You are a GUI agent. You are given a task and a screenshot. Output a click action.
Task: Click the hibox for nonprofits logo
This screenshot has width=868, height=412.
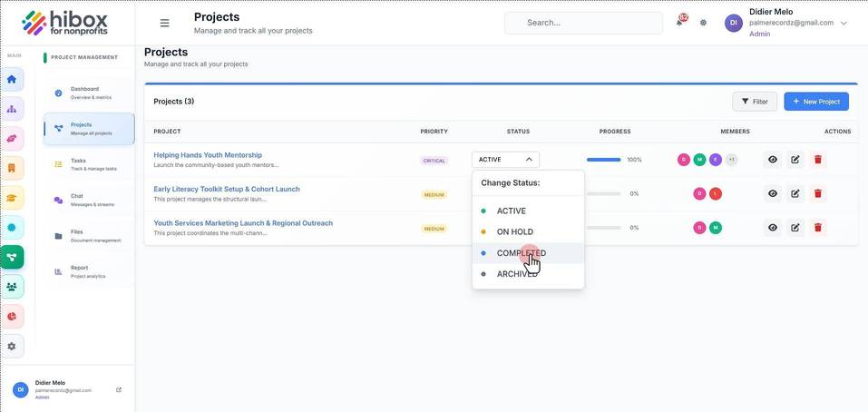[64, 24]
